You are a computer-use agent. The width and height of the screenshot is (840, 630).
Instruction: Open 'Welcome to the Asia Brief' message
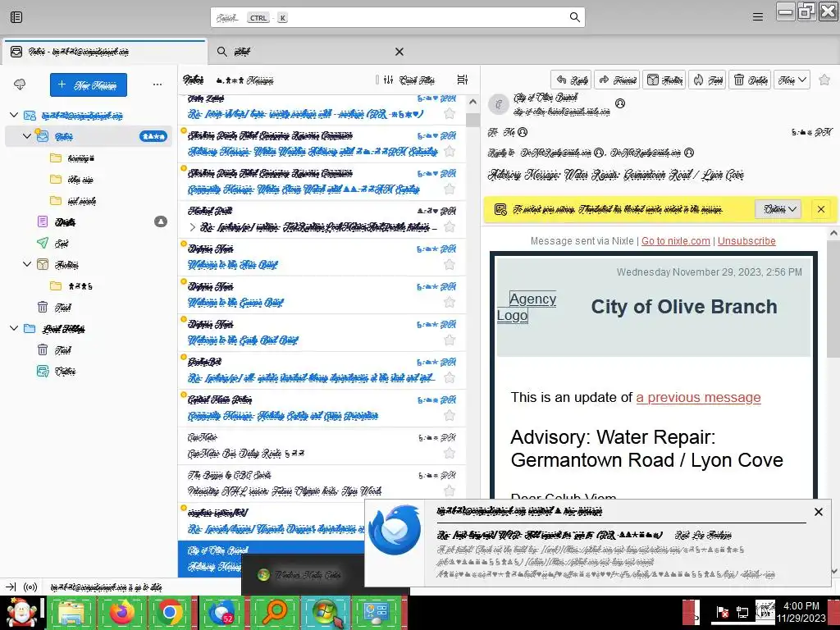(x=322, y=257)
